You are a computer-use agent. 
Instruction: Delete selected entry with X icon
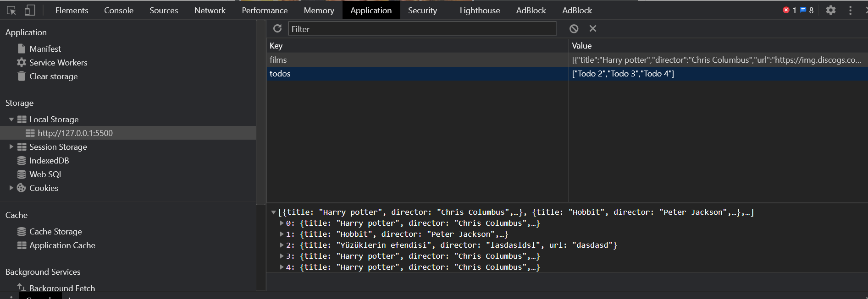tap(593, 29)
